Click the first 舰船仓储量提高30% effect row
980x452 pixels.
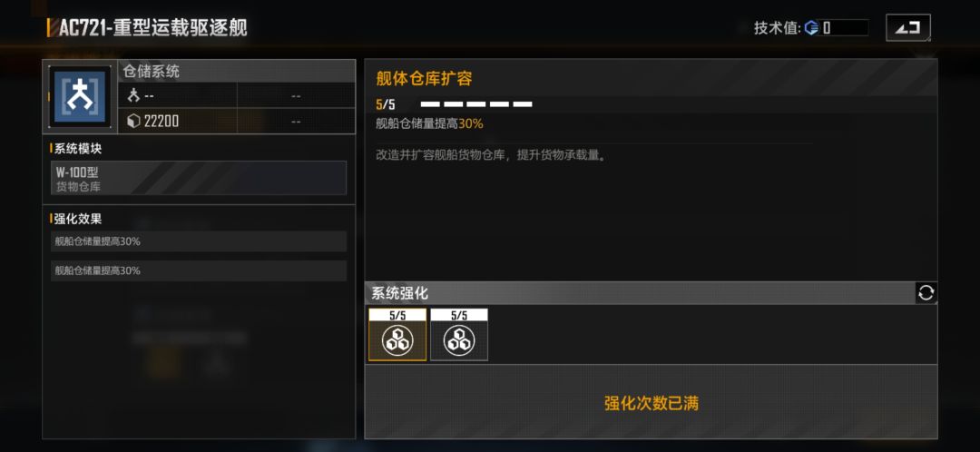coord(199,241)
